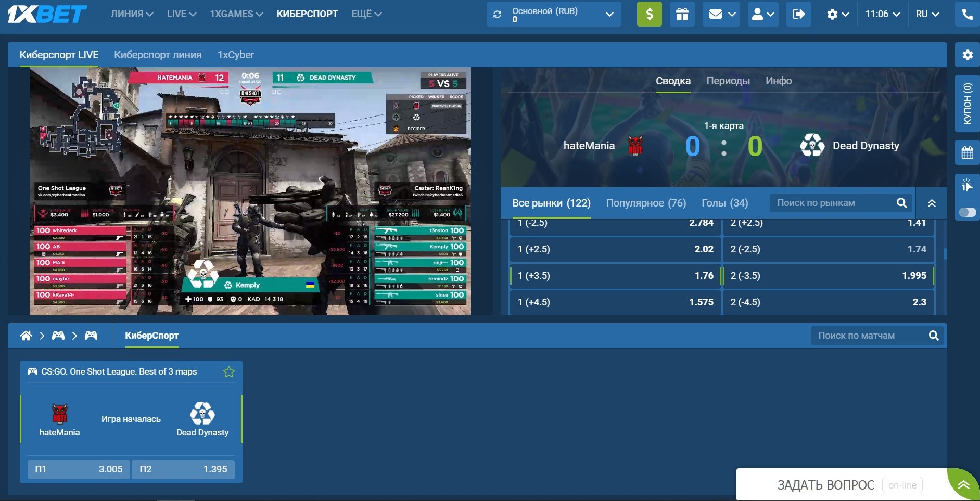Expand the ЛИНИЯ dropdown menu
This screenshot has width=980, height=501.
coord(132,14)
